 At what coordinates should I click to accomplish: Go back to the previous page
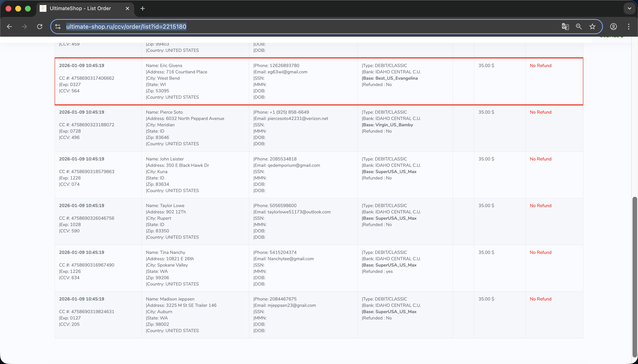(9, 27)
